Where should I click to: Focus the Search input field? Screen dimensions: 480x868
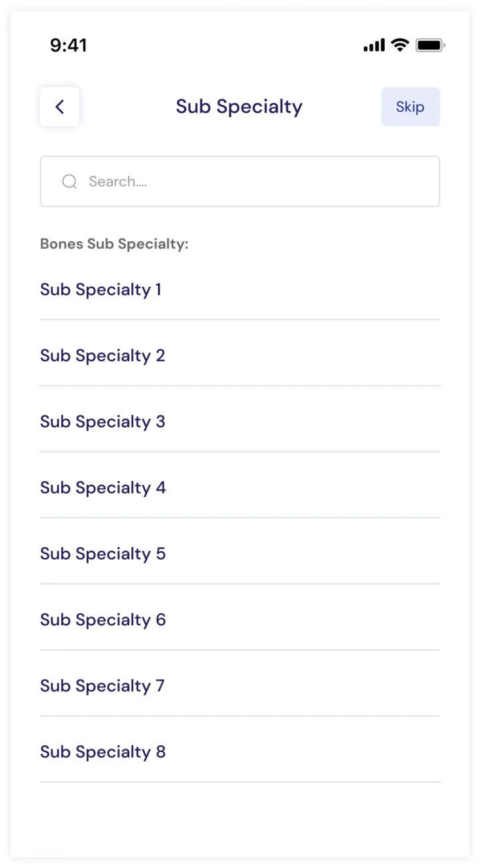(253, 181)
